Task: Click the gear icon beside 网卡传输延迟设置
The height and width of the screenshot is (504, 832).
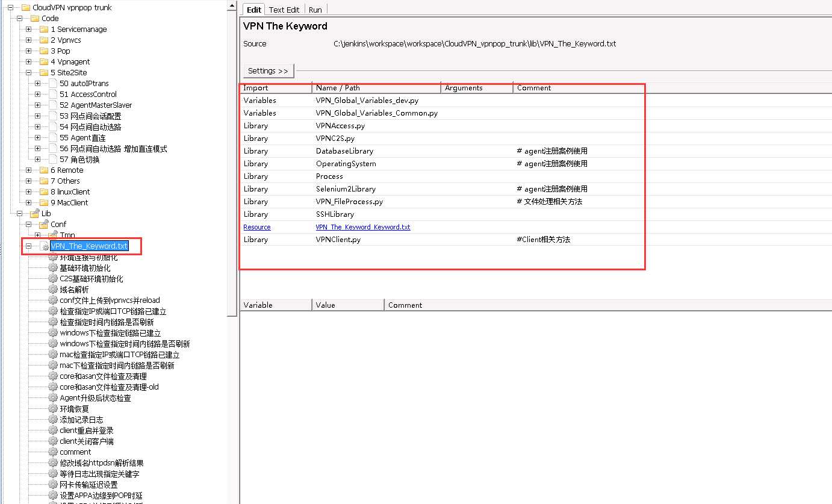Action: (x=53, y=485)
